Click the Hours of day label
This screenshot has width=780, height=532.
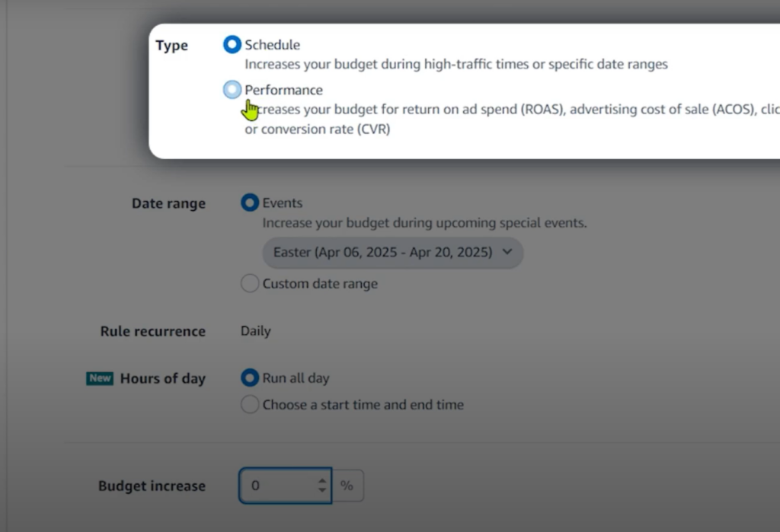click(162, 378)
